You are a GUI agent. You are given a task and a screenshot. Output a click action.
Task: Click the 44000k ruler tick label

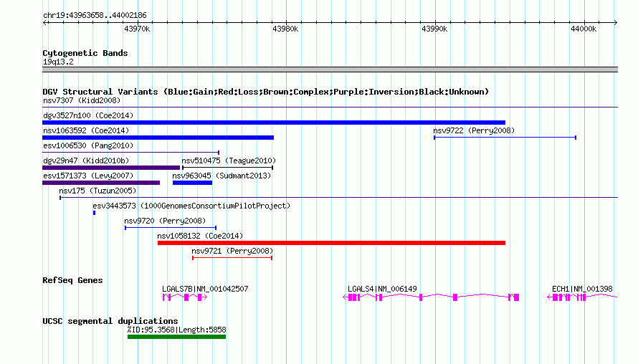584,29
